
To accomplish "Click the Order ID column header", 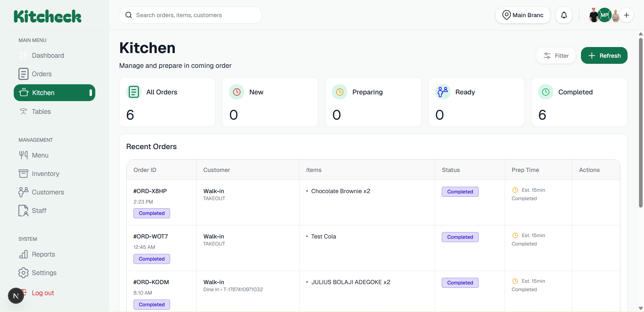I will (145, 170).
